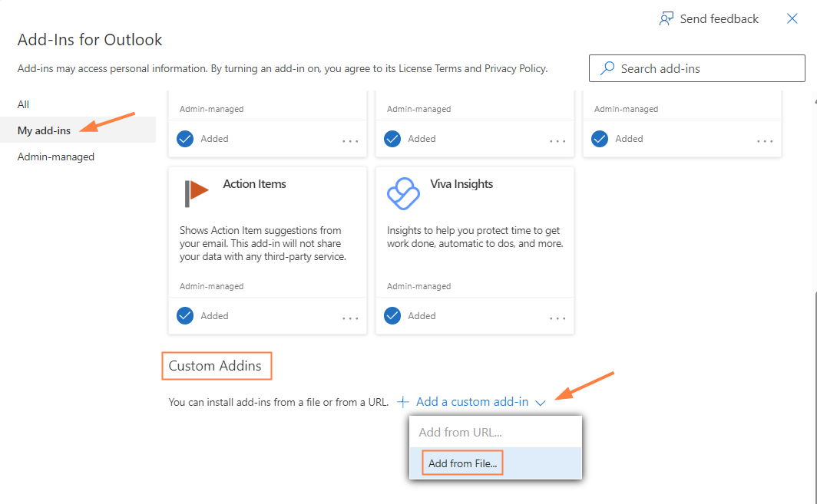Focus the Search add-ins field

(x=696, y=68)
